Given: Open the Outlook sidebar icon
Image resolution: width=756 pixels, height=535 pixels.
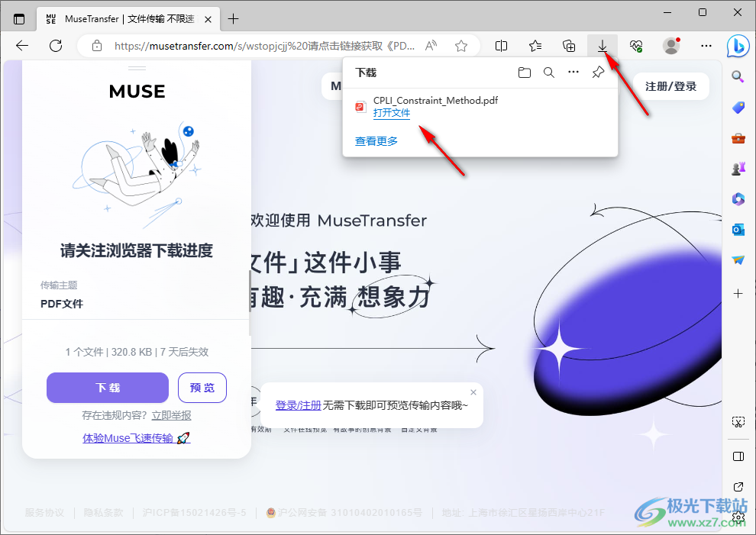Looking at the screenshot, I should point(737,229).
